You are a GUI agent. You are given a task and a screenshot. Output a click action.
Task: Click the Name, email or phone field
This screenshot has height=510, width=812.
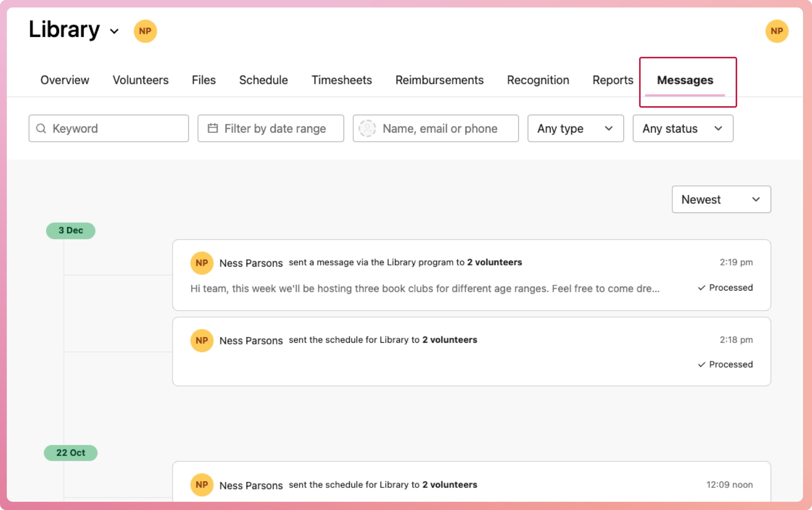point(440,129)
